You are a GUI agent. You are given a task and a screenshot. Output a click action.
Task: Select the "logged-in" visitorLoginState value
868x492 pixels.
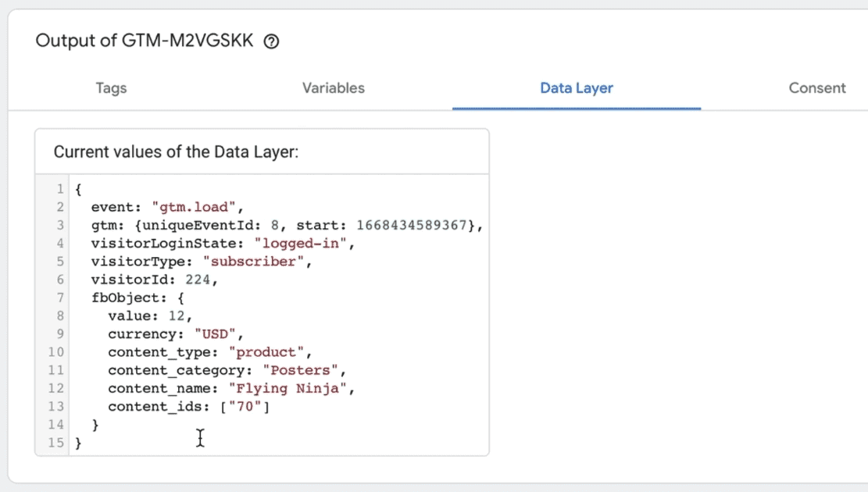click(x=301, y=243)
